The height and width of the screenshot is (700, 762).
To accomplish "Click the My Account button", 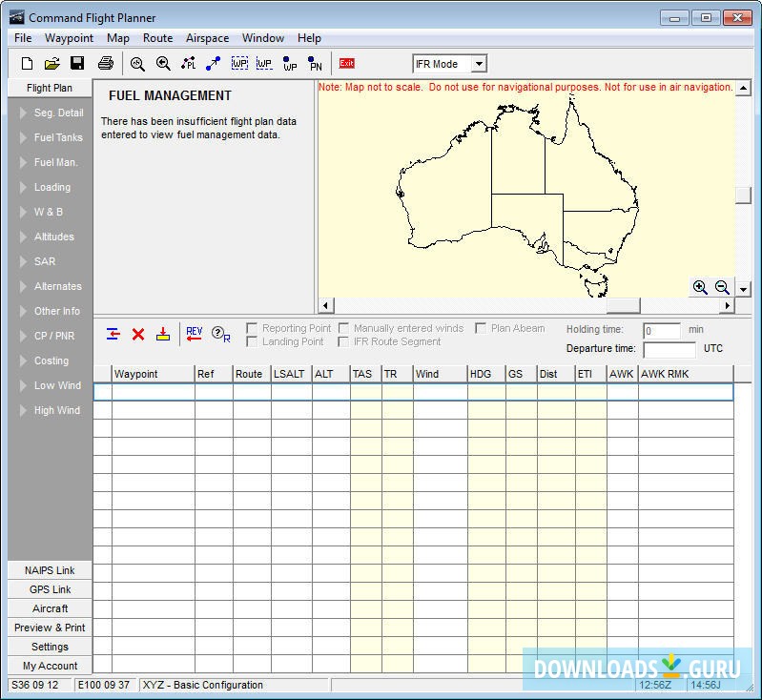I will [x=50, y=666].
